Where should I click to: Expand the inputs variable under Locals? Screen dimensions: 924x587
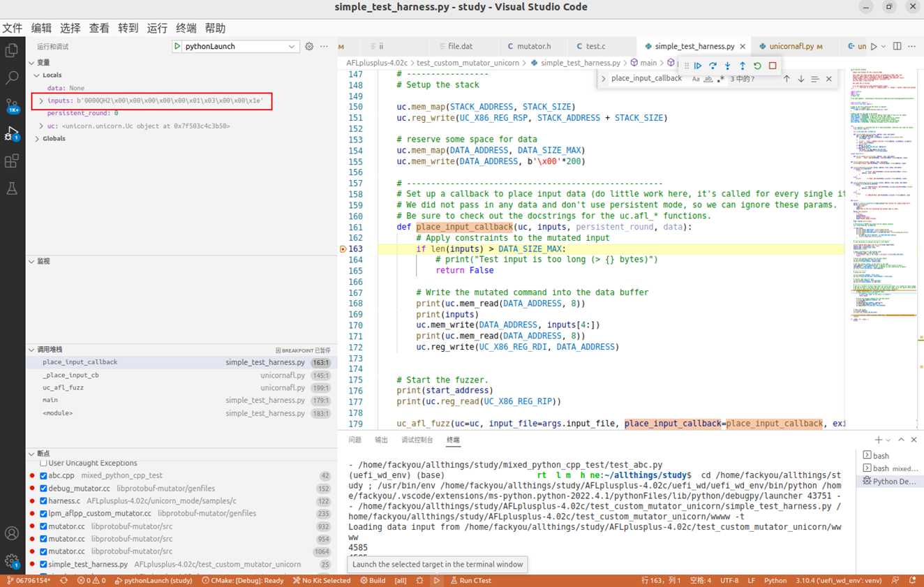40,101
